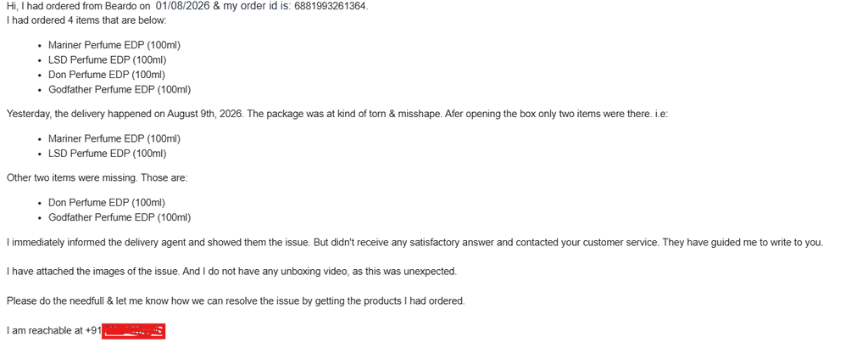Image resolution: width=868 pixels, height=348 pixels.
Task: Click Godfather Perfume under missing items
Action: coord(120,217)
